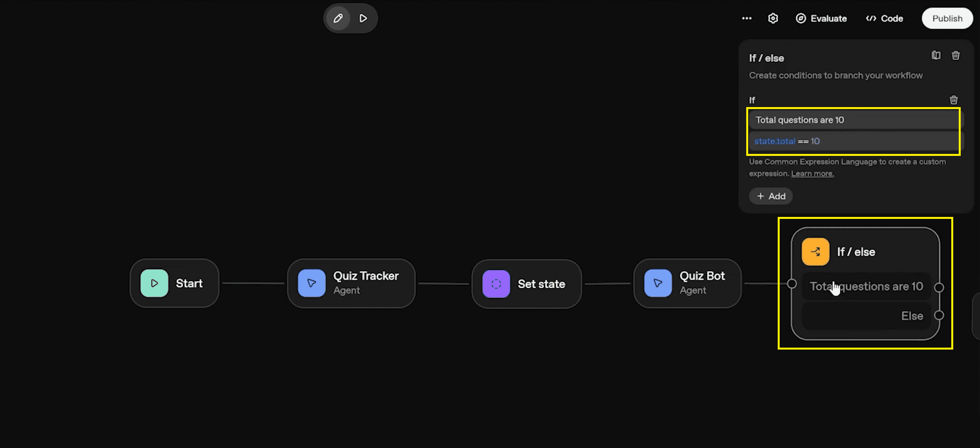
Task: Open the more options ellipsis menu
Action: coord(746,18)
